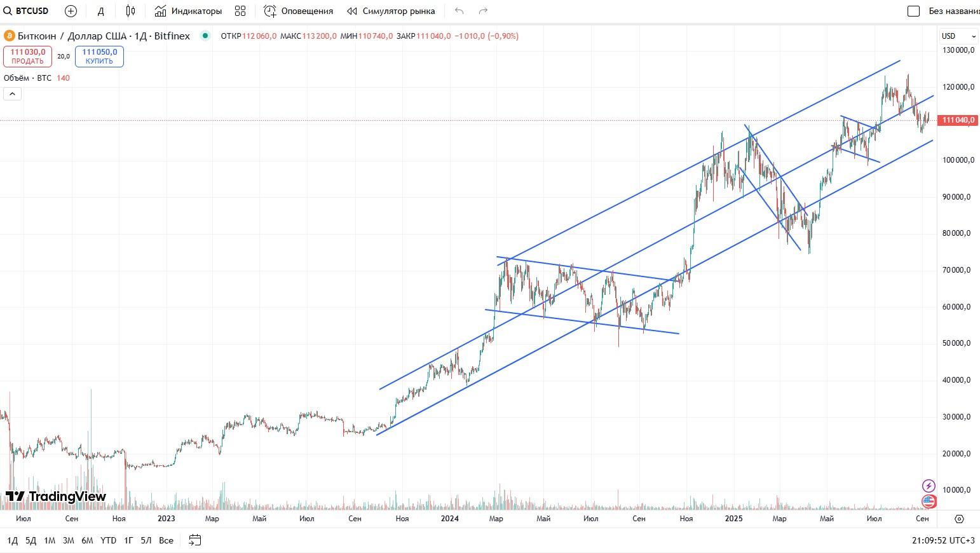Screen dimensions: 980x553
Task: Click the add symbol plus icon
Action: tap(71, 11)
